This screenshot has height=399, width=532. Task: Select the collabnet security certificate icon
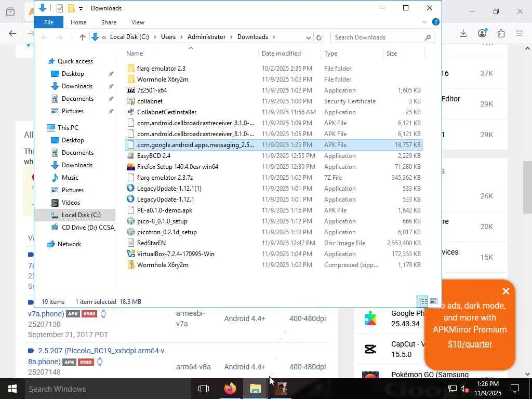pos(130,101)
